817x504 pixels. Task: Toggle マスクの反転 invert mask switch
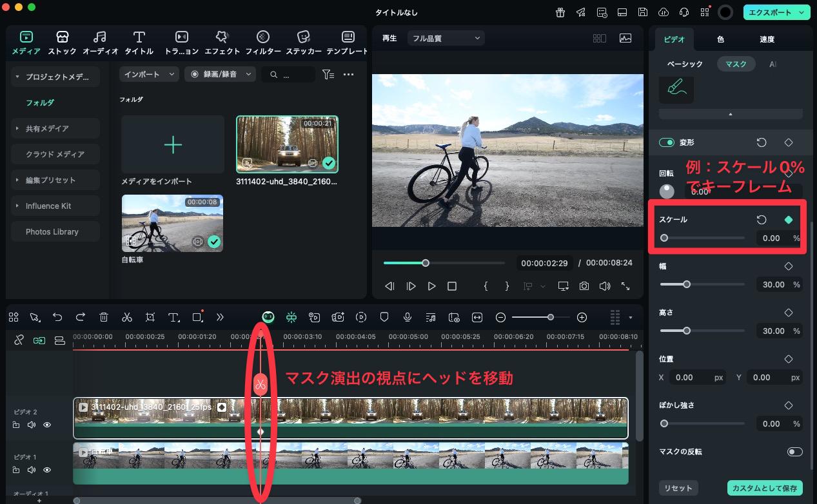(x=794, y=452)
